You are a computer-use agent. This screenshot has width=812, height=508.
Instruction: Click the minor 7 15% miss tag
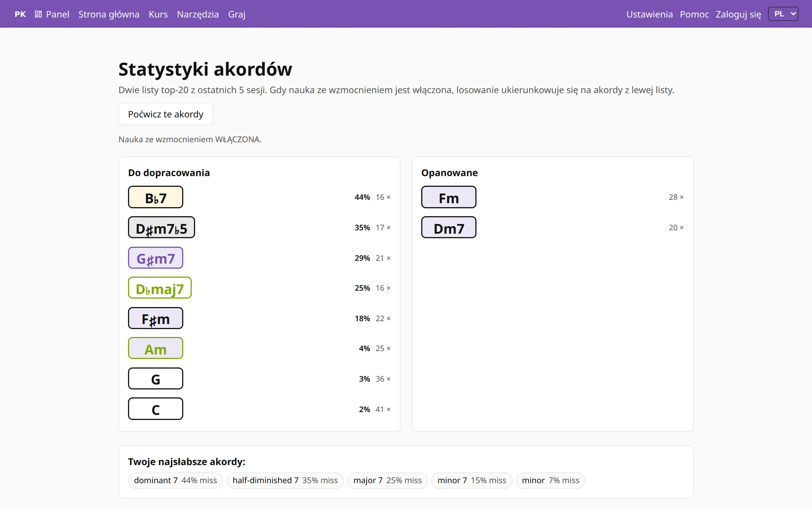[x=472, y=480]
